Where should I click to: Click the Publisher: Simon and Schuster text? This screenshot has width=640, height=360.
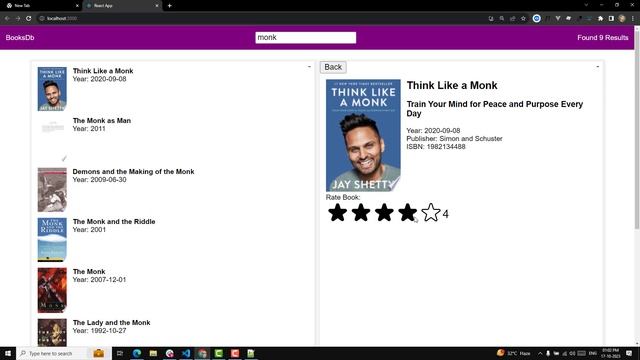pos(454,138)
